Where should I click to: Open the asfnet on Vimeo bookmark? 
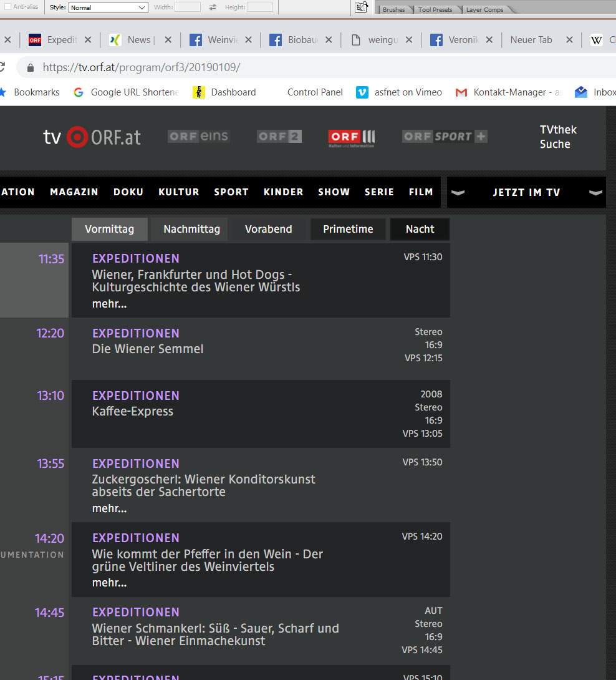tap(399, 92)
